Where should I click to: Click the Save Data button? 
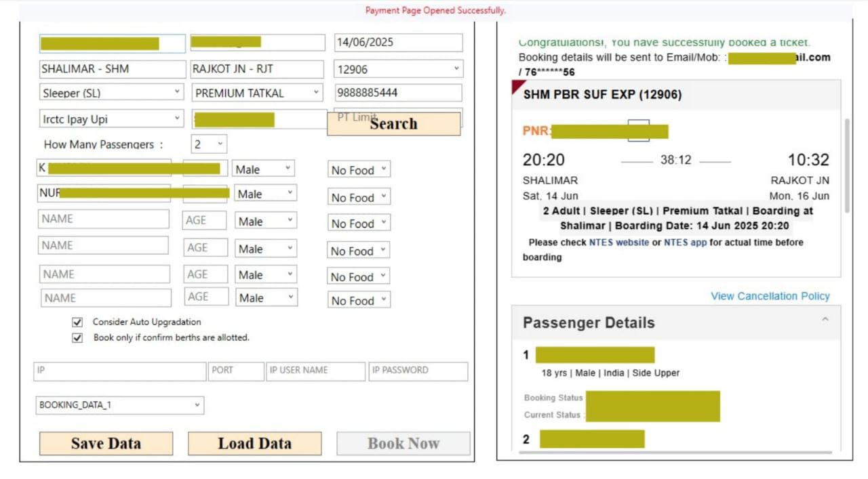coord(106,444)
